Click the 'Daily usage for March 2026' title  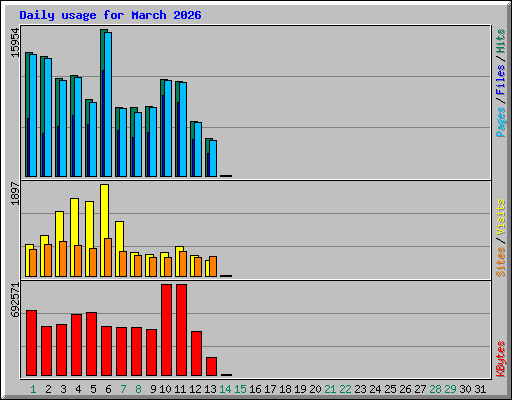[x=110, y=16]
